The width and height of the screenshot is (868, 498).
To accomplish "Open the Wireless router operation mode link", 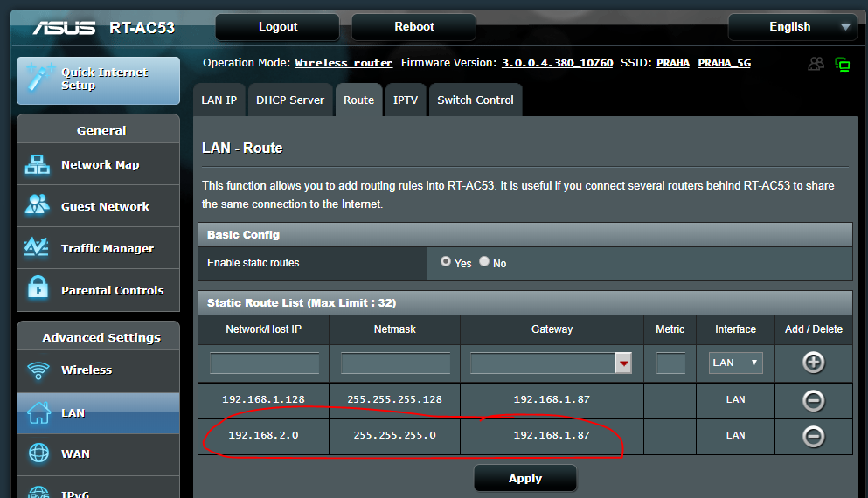I will 344,63.
